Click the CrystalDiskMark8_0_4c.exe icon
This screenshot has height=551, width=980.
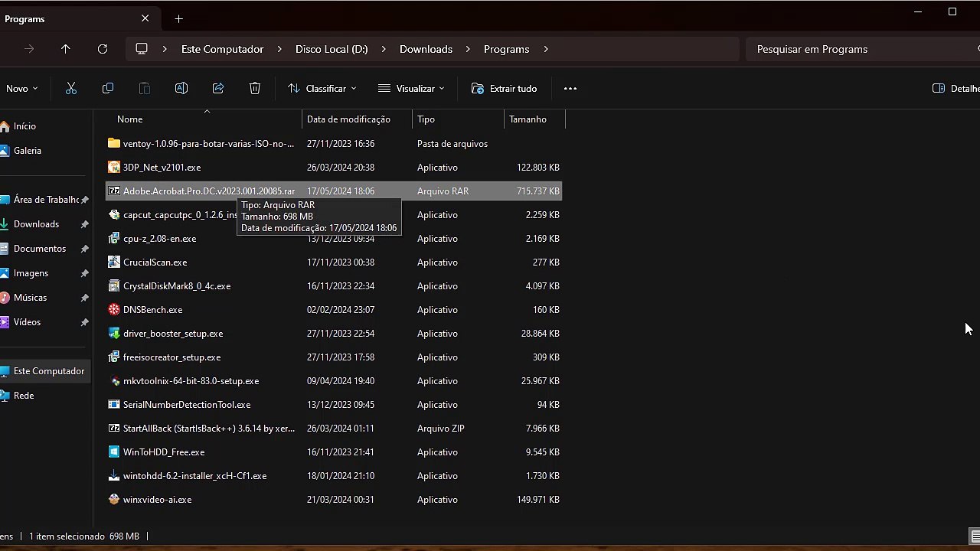coord(114,286)
